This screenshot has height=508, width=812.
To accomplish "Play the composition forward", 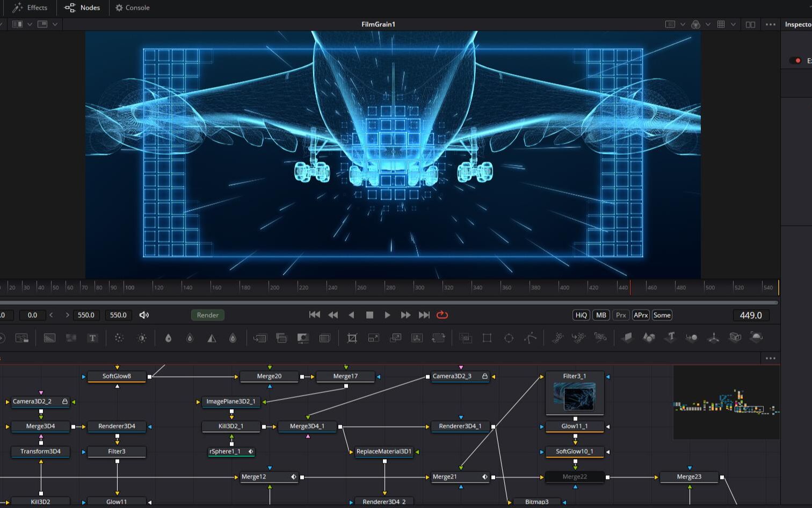I will tap(387, 315).
